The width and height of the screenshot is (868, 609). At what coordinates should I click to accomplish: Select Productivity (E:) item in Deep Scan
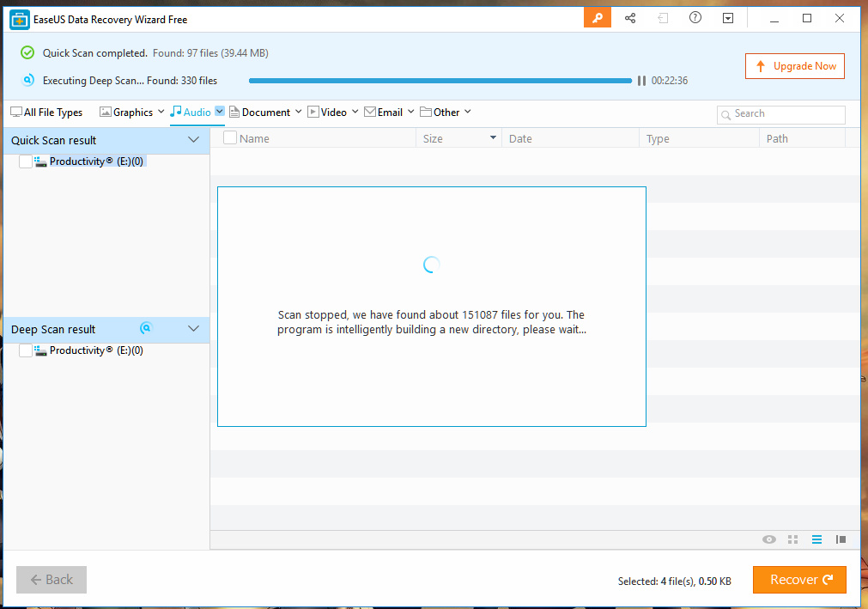96,350
